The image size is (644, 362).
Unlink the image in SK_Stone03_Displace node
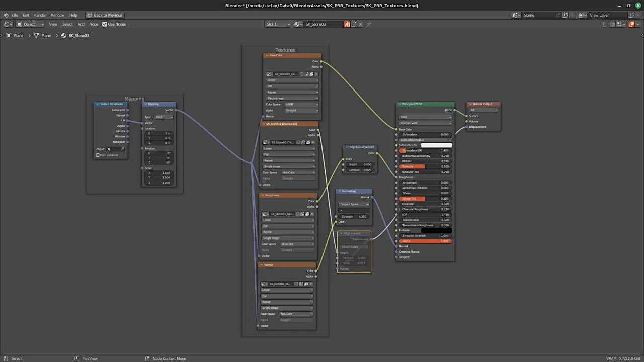click(x=313, y=142)
